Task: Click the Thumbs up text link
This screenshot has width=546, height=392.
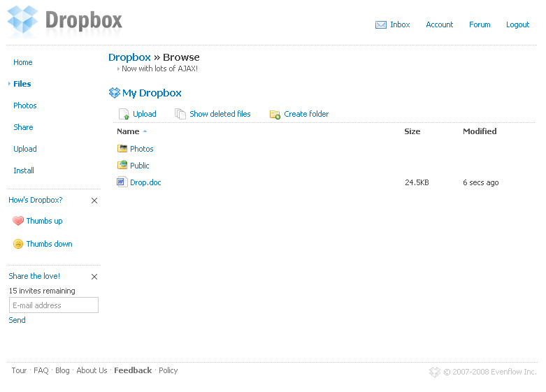Action: (44, 221)
